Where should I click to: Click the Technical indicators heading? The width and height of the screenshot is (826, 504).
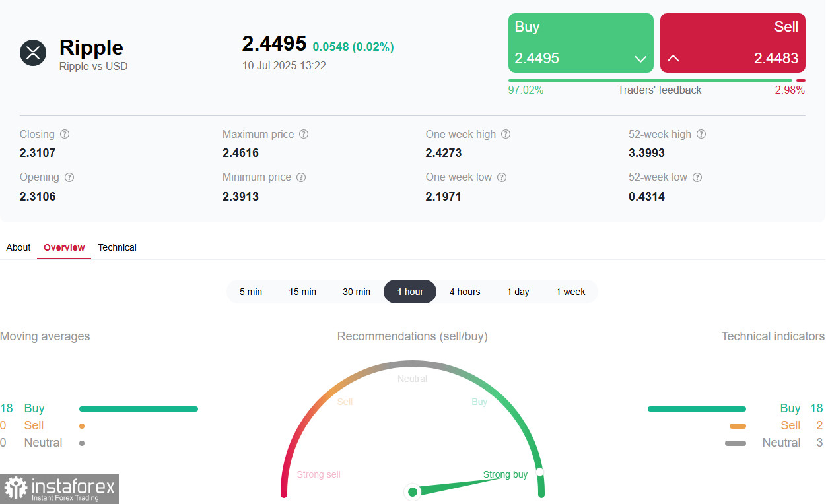coord(773,336)
